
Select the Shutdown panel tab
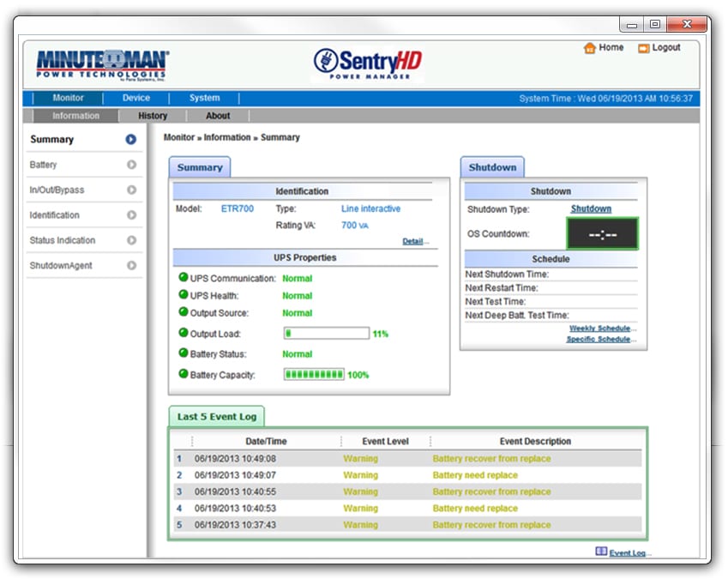pyautogui.click(x=492, y=167)
